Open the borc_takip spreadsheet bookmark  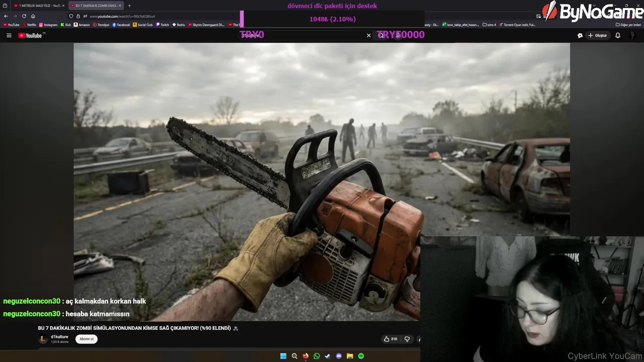click(461, 25)
